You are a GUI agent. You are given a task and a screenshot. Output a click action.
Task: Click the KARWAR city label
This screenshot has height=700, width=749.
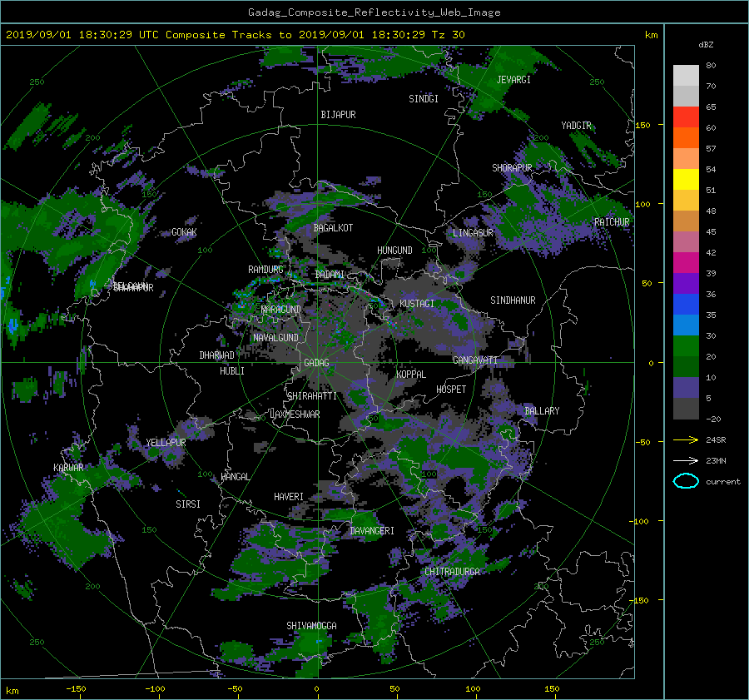click(x=68, y=468)
